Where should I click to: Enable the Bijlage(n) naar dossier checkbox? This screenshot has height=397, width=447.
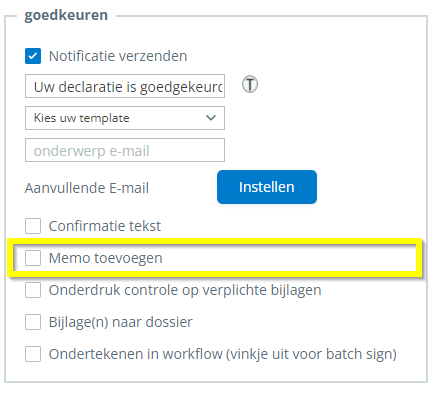[x=33, y=322]
